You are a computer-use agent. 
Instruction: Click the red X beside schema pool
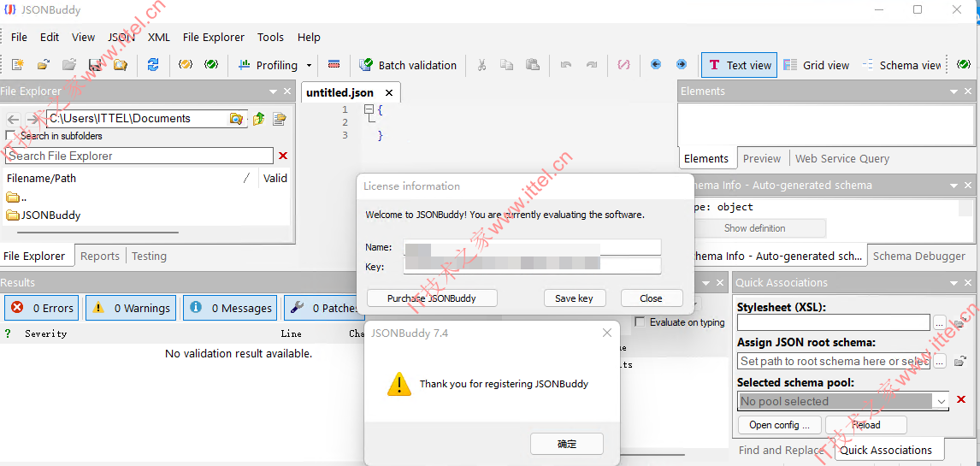(961, 400)
